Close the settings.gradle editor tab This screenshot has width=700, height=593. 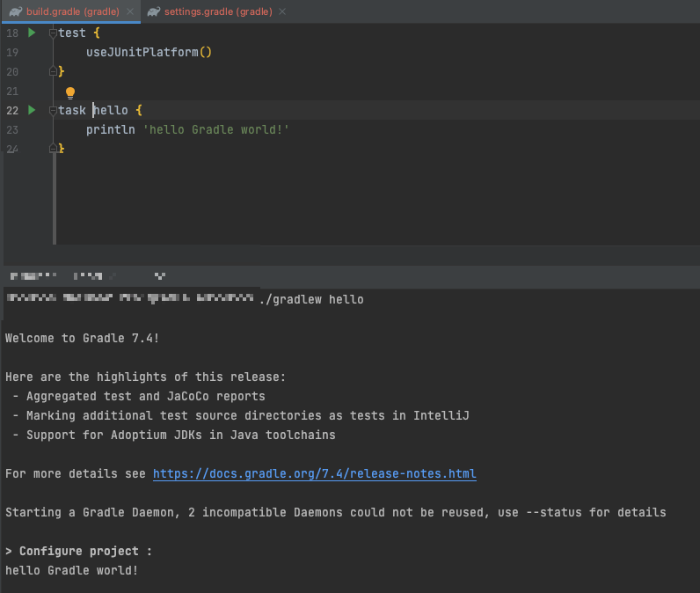pos(282,11)
